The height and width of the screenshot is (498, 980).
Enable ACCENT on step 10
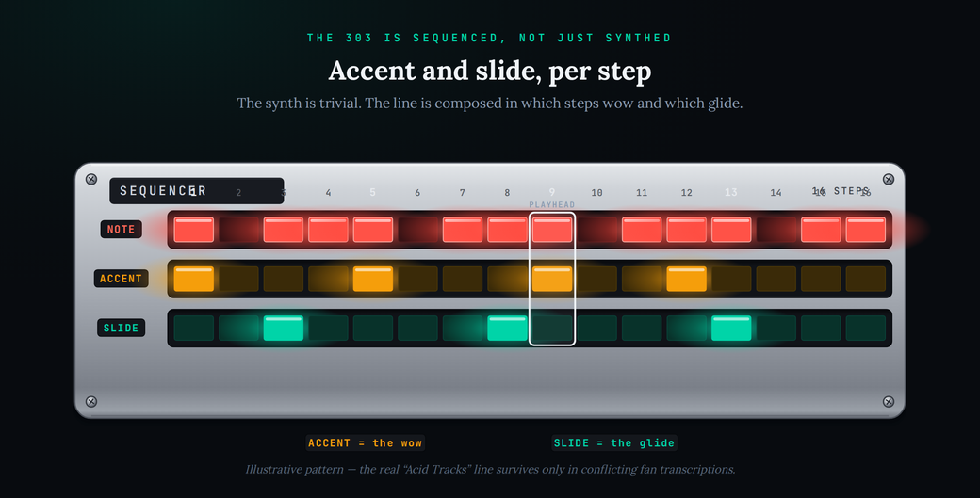[x=596, y=279]
